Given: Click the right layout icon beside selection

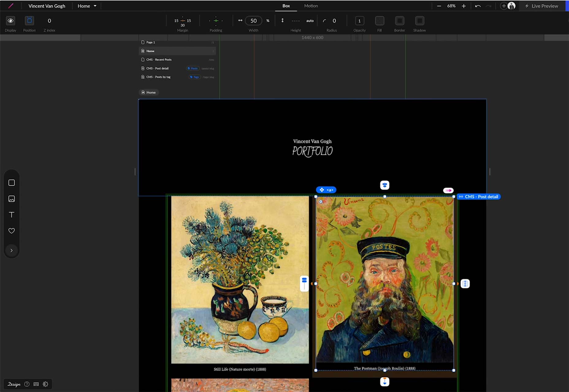Looking at the screenshot, I should tap(465, 284).
